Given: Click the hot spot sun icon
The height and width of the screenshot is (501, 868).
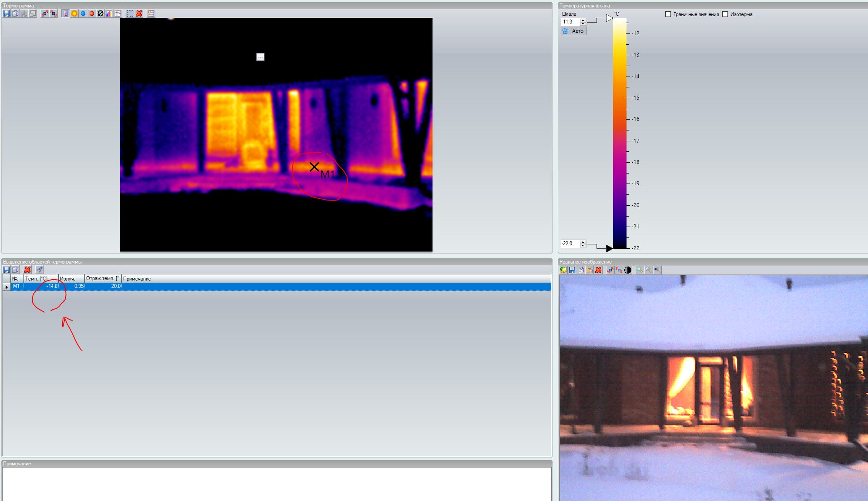Looking at the screenshot, I should (74, 13).
